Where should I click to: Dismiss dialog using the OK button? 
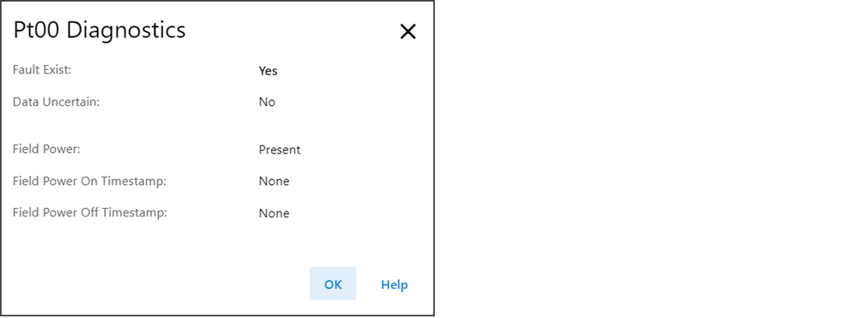tap(332, 283)
